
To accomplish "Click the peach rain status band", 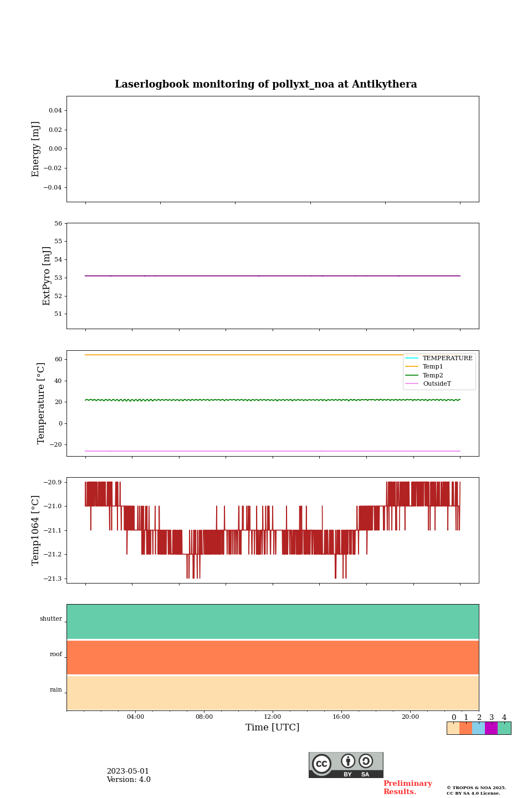I will pyautogui.click(x=273, y=693).
